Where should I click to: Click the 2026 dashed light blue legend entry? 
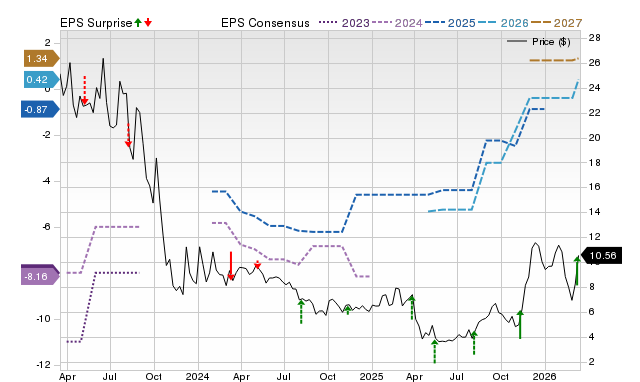click(x=503, y=23)
